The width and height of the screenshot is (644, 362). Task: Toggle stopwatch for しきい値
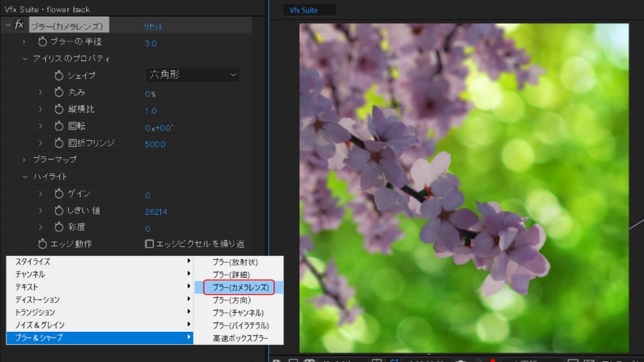coord(58,210)
